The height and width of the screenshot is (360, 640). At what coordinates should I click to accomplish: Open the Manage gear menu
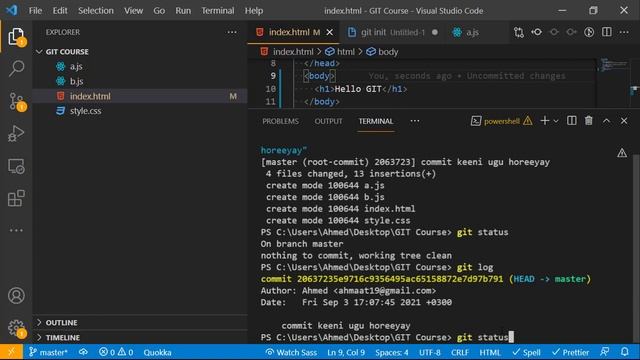click(x=16, y=328)
